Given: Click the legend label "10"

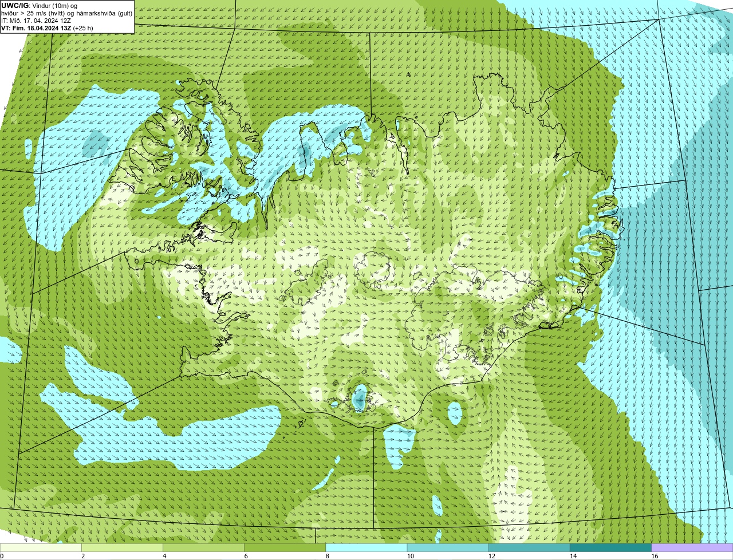Looking at the screenshot, I should [410, 556].
